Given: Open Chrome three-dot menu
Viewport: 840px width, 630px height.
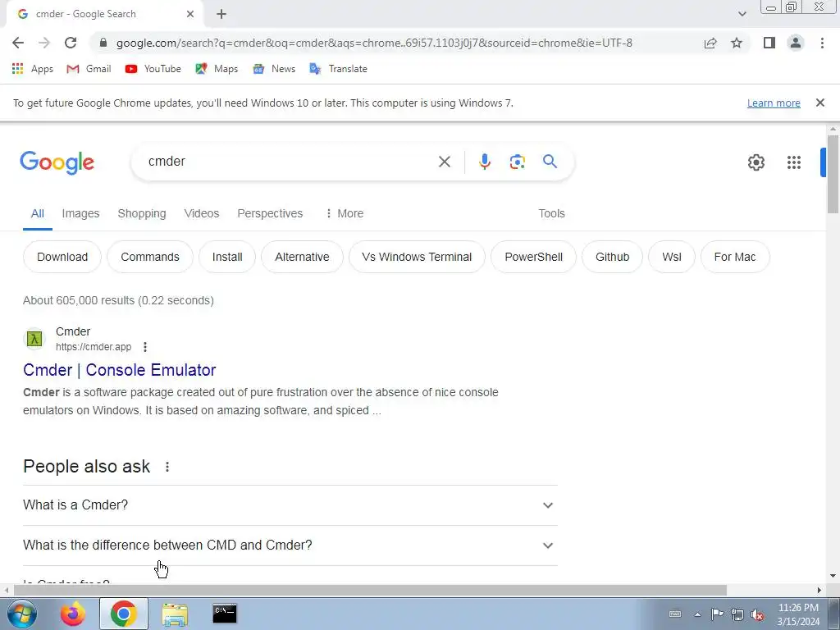Looking at the screenshot, I should [822, 43].
